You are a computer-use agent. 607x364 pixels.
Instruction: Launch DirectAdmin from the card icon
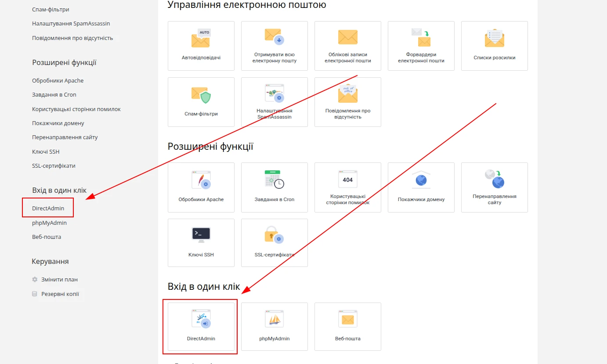click(201, 319)
